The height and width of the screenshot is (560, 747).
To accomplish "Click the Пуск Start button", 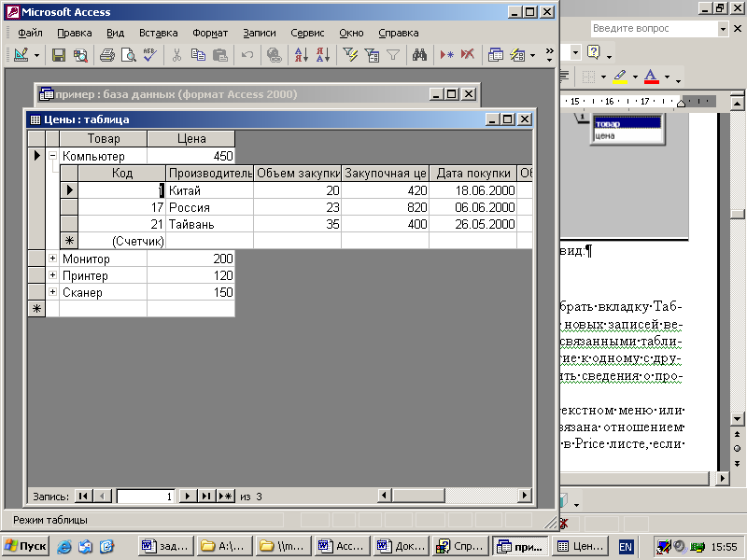I will [x=26, y=546].
